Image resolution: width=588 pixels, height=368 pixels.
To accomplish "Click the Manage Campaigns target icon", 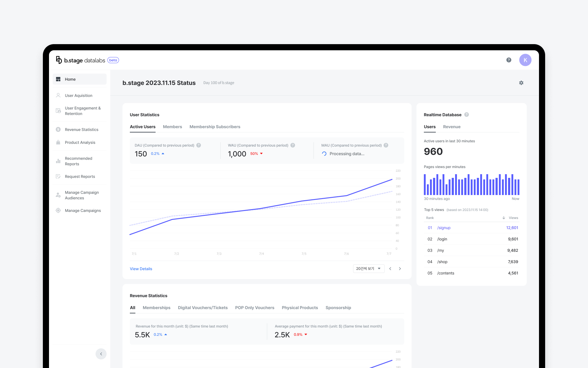I will pos(58,210).
